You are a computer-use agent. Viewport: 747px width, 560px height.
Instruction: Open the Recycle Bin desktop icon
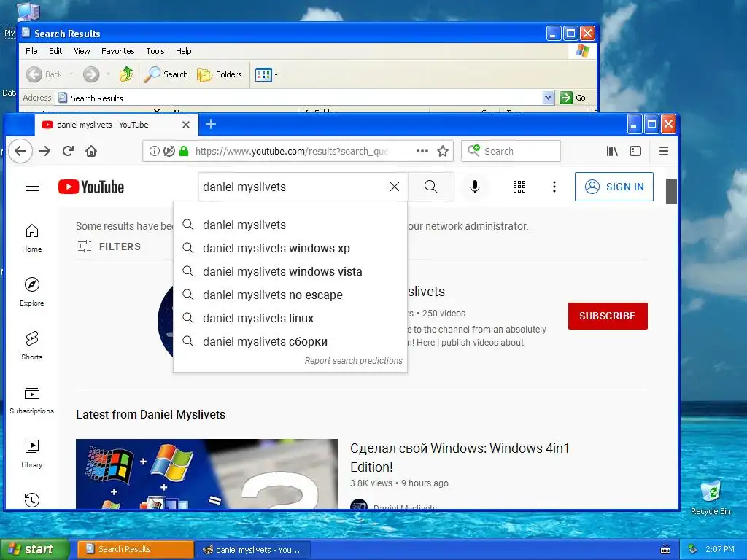coord(711,497)
